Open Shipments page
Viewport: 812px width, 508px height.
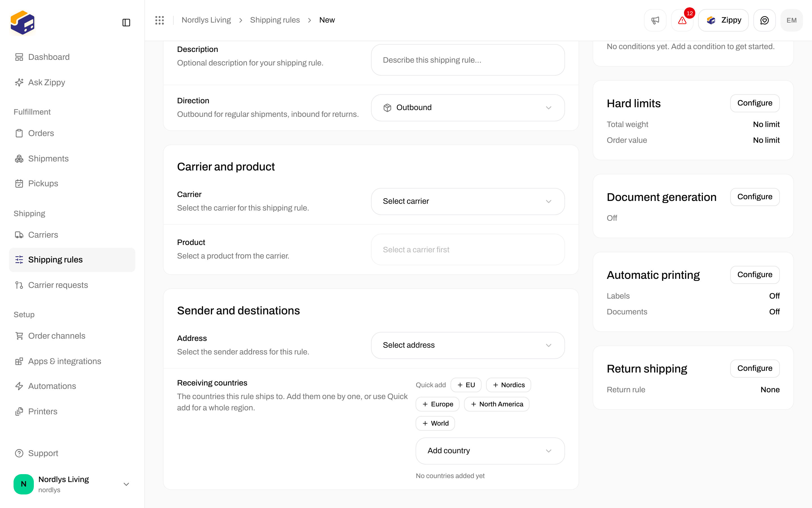click(x=72, y=159)
